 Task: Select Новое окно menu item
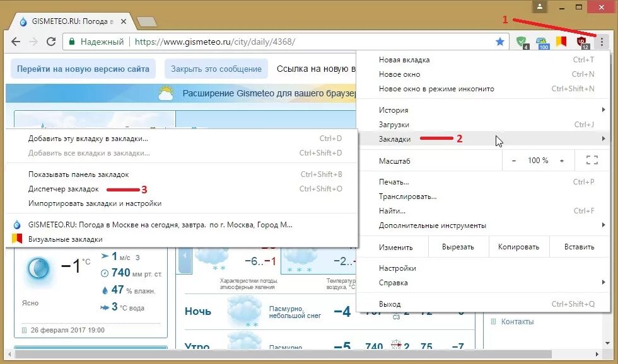[x=483, y=74]
